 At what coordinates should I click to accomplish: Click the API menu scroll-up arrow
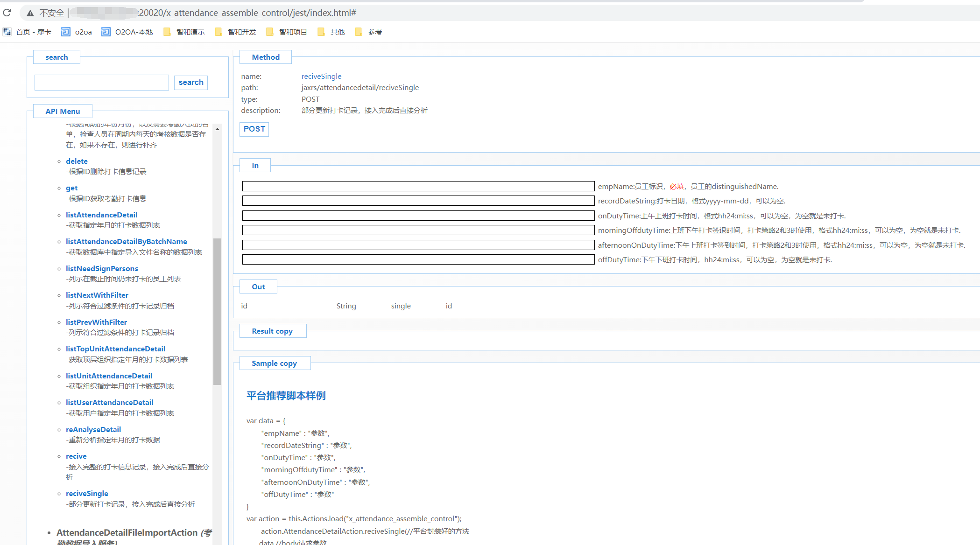217,129
